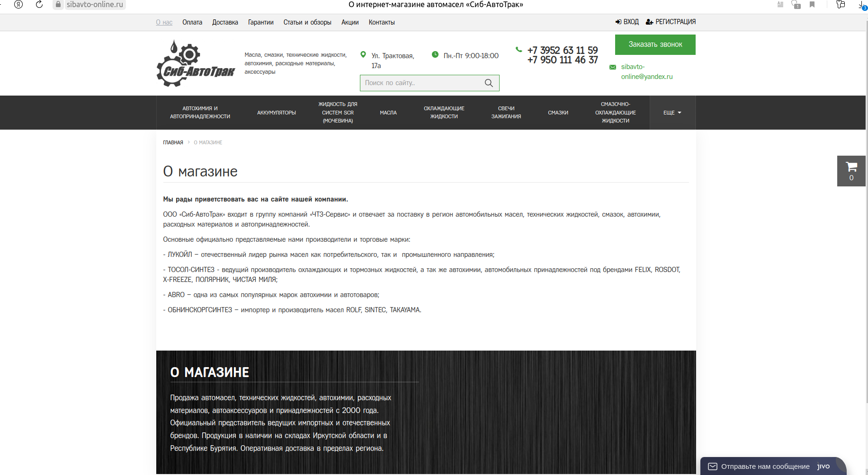
Task: Enable reader mode for the page
Action: point(780,4)
